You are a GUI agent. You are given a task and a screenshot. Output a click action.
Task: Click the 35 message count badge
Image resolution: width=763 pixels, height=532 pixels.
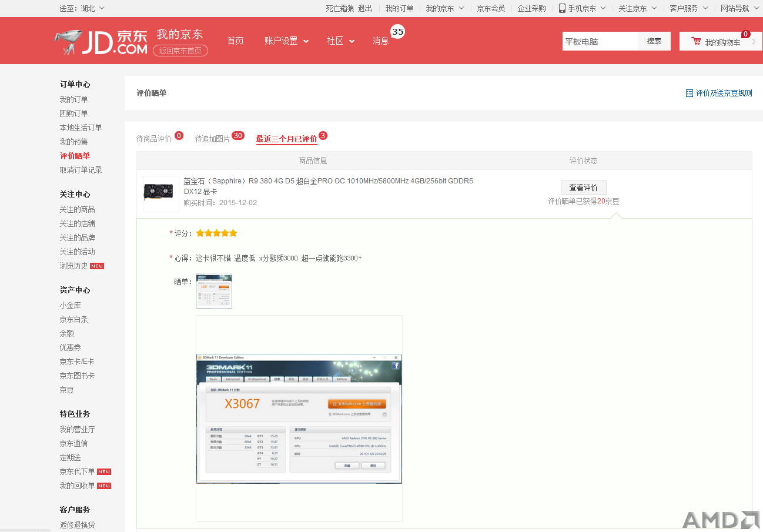[x=398, y=32]
